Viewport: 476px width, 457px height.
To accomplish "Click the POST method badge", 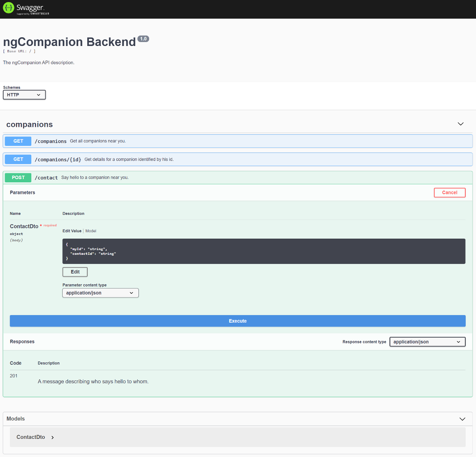I will point(18,178).
